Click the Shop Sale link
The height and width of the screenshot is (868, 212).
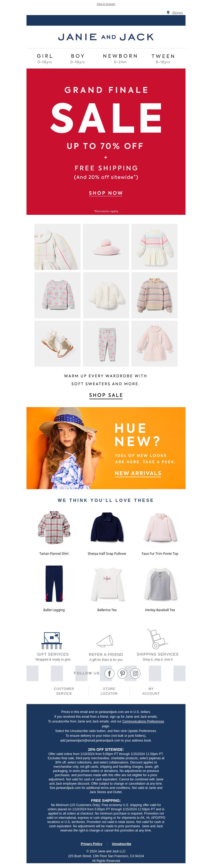(106, 395)
